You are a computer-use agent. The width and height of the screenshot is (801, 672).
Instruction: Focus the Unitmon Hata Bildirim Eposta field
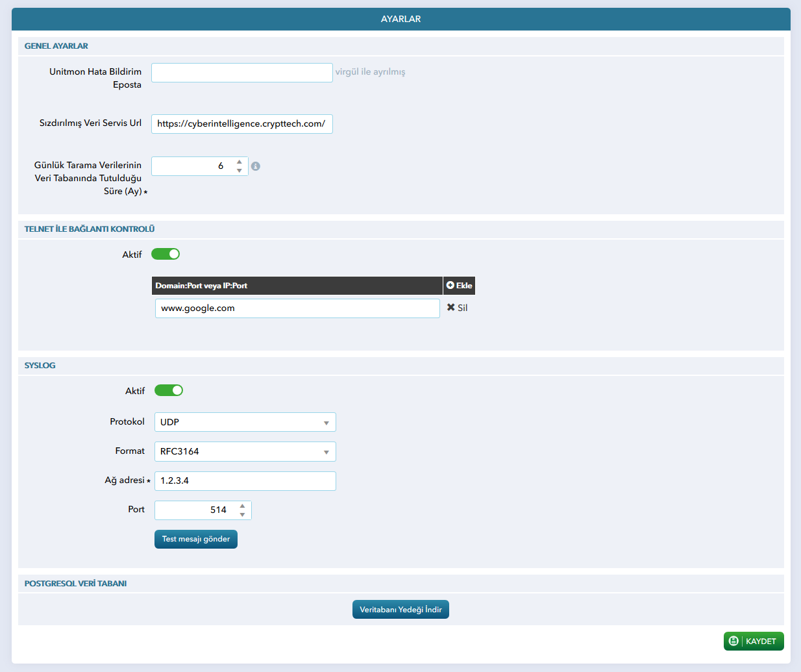tap(242, 73)
